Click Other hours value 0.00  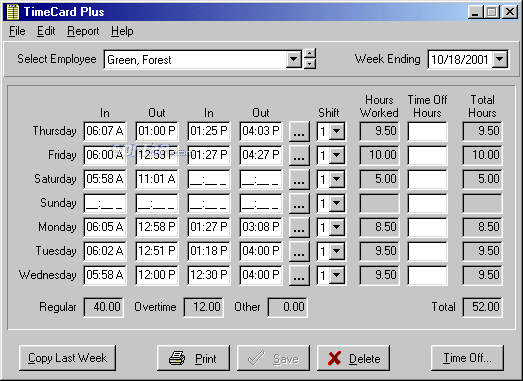(x=288, y=307)
